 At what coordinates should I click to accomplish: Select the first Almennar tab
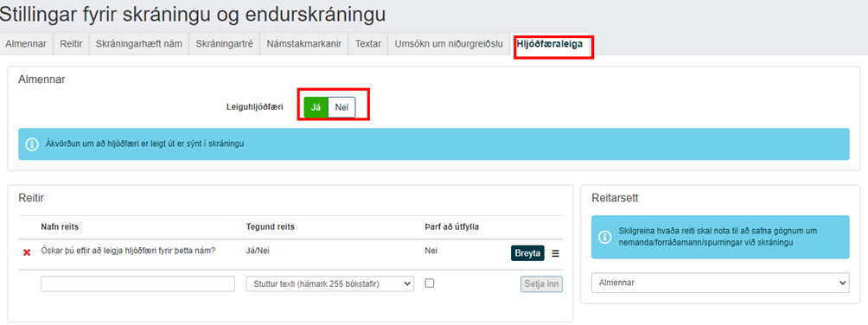click(26, 44)
